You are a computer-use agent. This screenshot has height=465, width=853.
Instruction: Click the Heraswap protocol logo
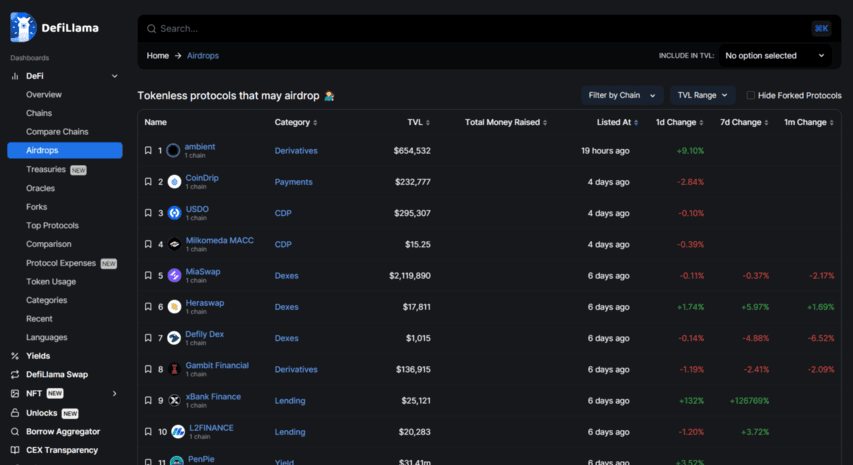(x=174, y=307)
